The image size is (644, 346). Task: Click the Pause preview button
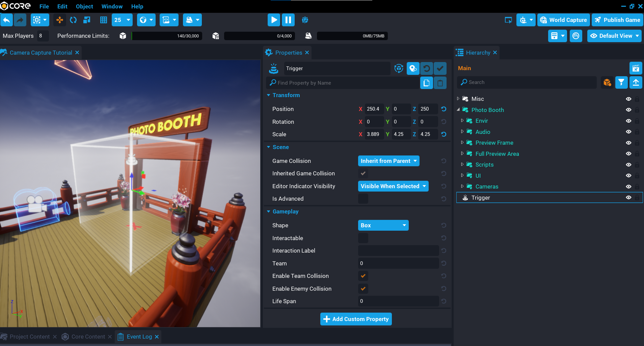[x=288, y=20]
